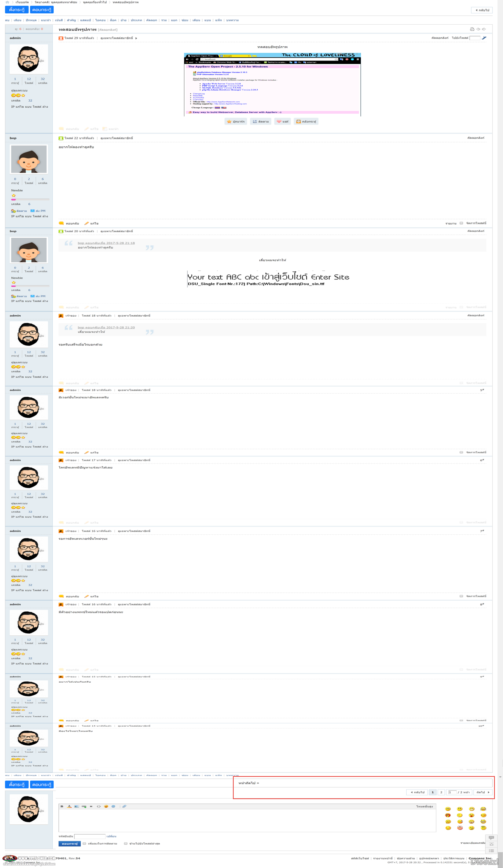Screen dimensions: 503x868
Task: Click ถัดไป next page arrow button
Action: 483,792
